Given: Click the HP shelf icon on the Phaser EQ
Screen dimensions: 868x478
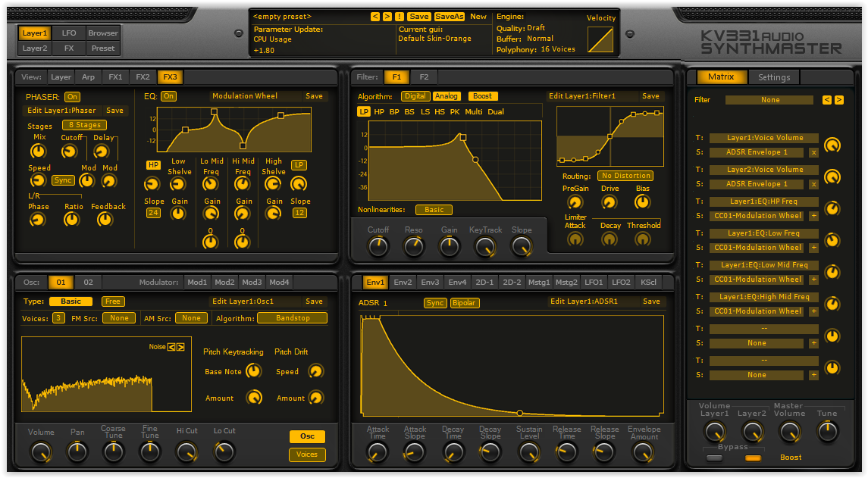Looking at the screenshot, I should 152,164.
